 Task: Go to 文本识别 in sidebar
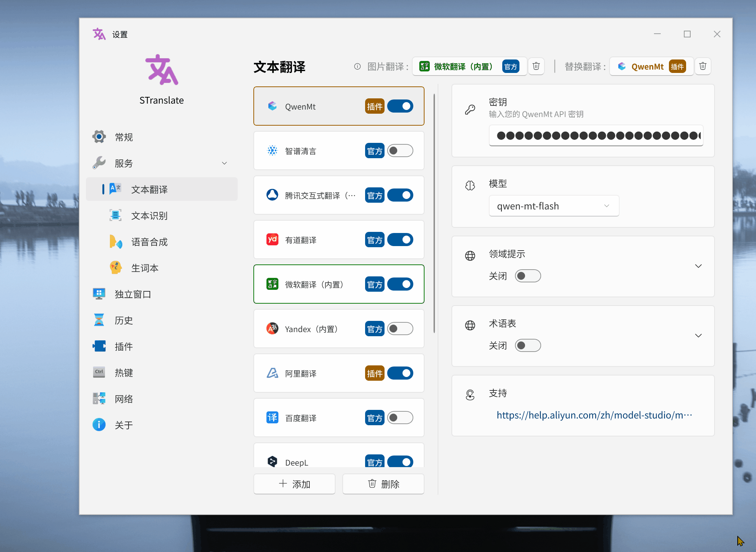[x=149, y=216]
